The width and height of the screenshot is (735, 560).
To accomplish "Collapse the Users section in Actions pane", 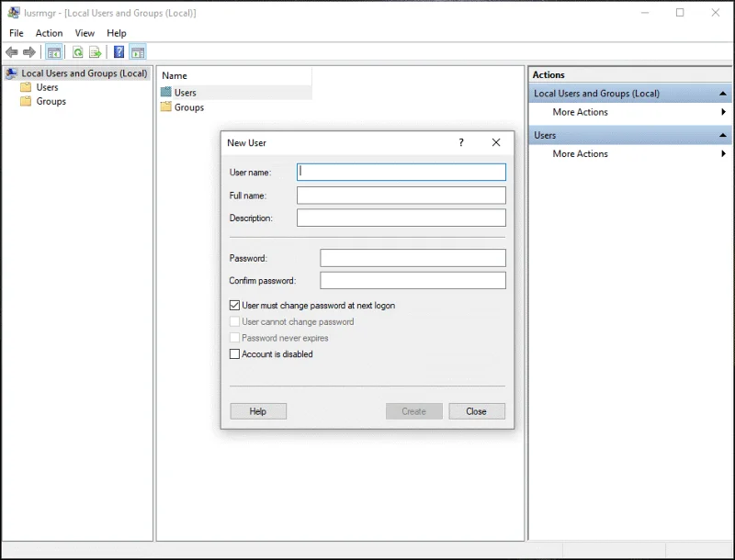I will (x=723, y=136).
